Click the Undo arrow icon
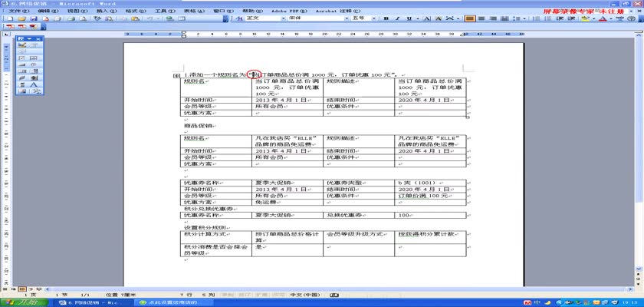This screenshot has width=644, height=307. pyautogui.click(x=149, y=18)
